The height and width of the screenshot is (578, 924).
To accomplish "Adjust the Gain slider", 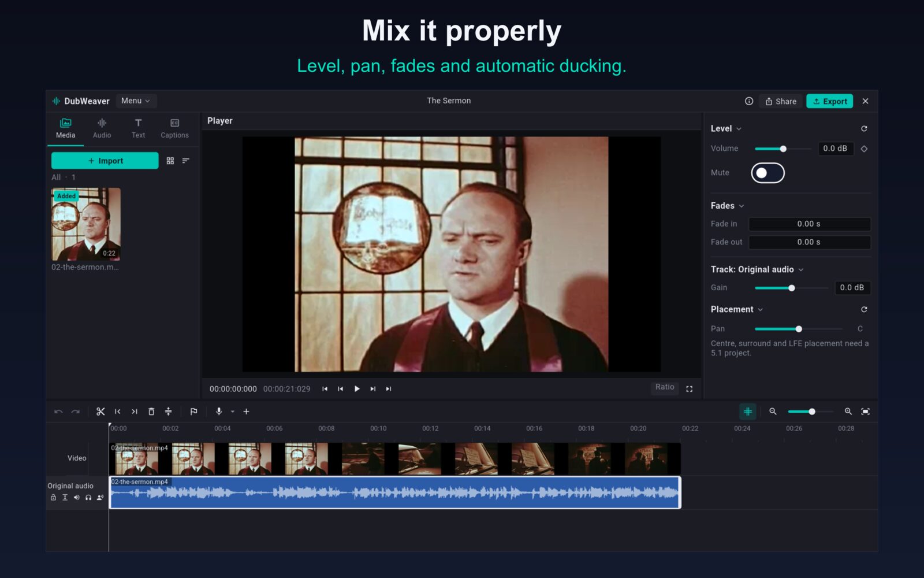I will (791, 288).
